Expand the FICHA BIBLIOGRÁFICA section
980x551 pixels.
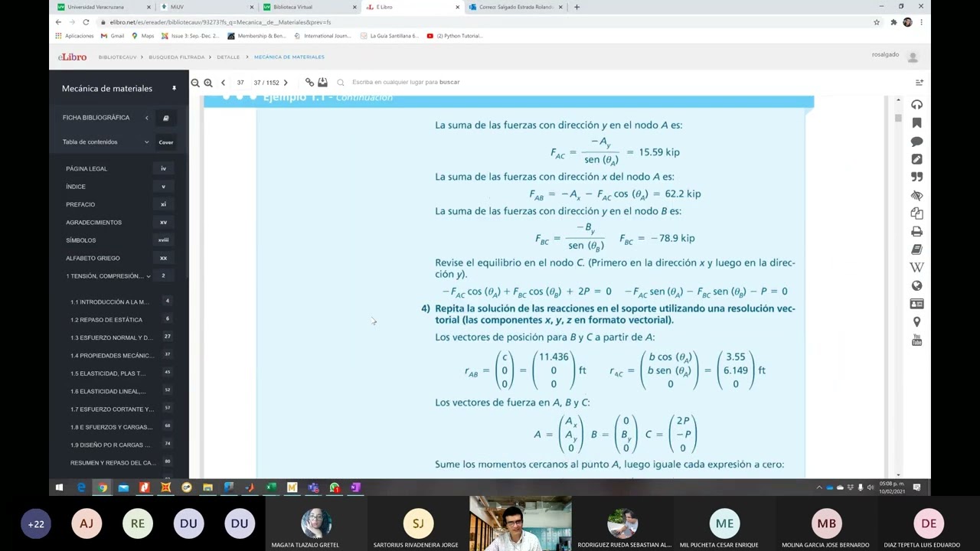(146, 118)
